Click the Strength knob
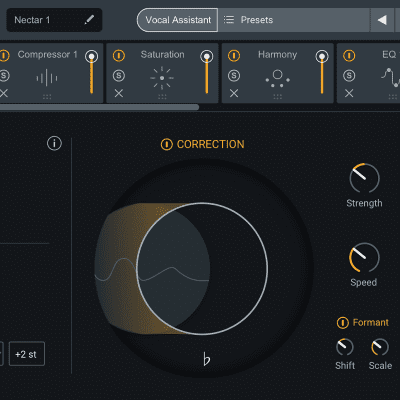 [x=364, y=178]
